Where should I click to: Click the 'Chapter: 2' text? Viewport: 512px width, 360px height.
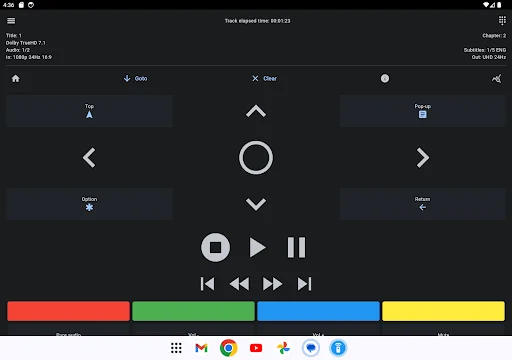pyautogui.click(x=494, y=35)
